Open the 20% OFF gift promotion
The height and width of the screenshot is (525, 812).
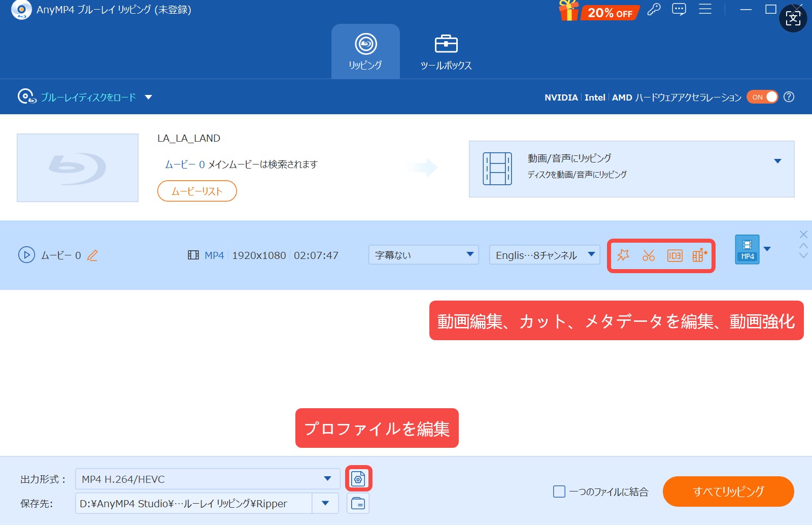point(599,11)
